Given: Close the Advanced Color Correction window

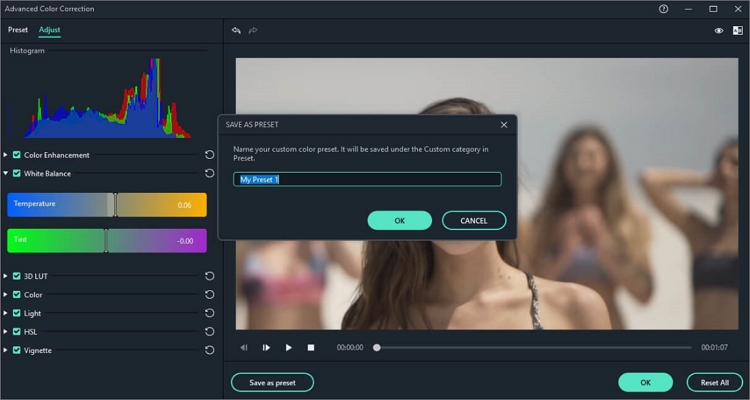Looking at the screenshot, I should [738, 9].
